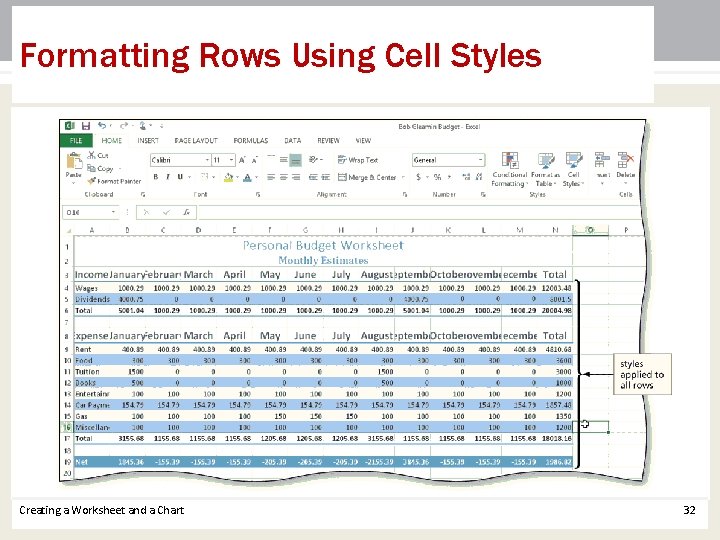This screenshot has width=720, height=540.
Task: Undo the last action
Action: [x=101, y=125]
